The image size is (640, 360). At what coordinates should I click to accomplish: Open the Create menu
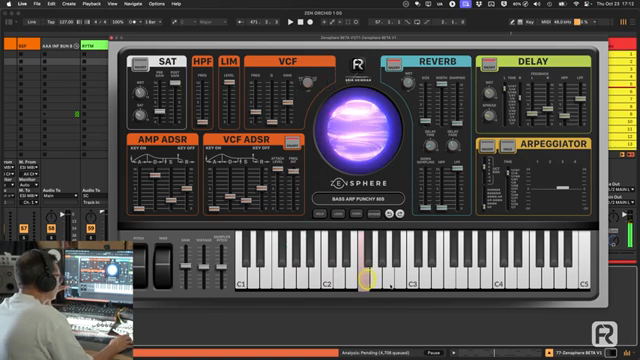(x=69, y=4)
